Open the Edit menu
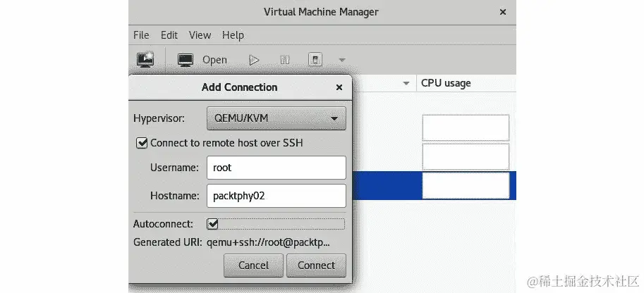This screenshot has height=293, width=644. [x=169, y=35]
